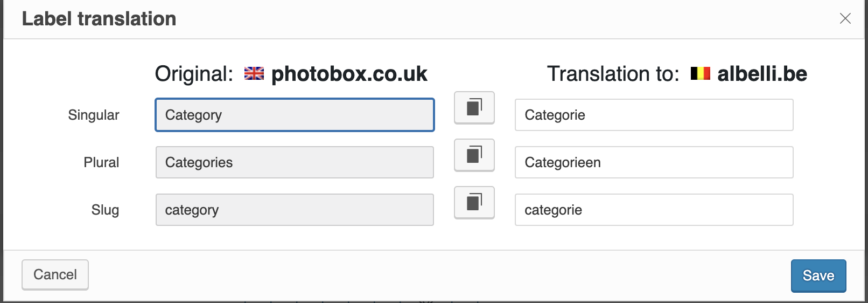
Task: Edit the translated Plural field 'Categorieen'
Action: pyautogui.click(x=654, y=162)
